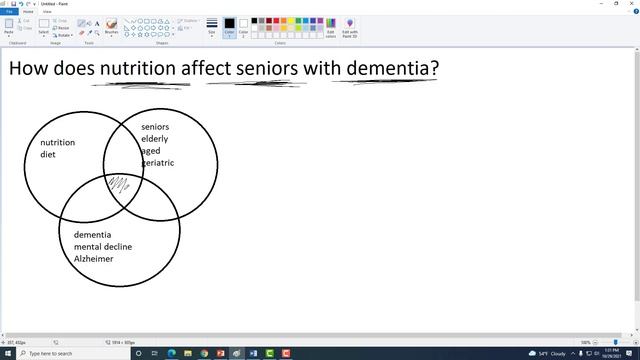Viewport: 640px width, 360px height.
Task: Click the weather Cloudy widget on taskbar
Action: pos(547,353)
